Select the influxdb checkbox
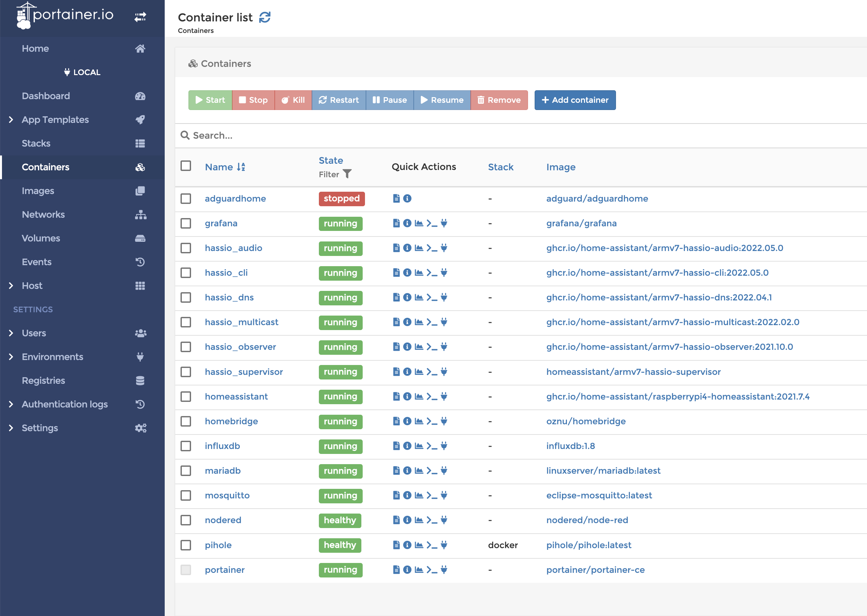Viewport: 867px width, 616px height. tap(186, 446)
